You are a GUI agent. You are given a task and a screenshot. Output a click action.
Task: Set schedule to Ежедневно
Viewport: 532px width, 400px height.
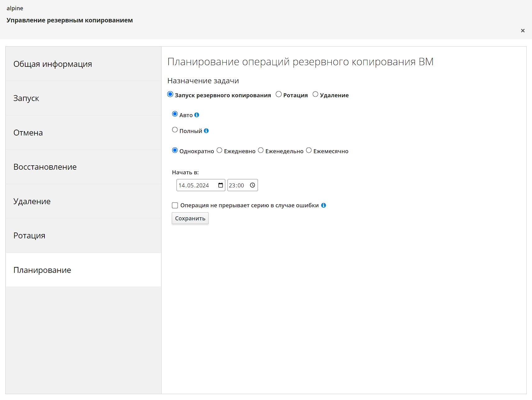219,150
